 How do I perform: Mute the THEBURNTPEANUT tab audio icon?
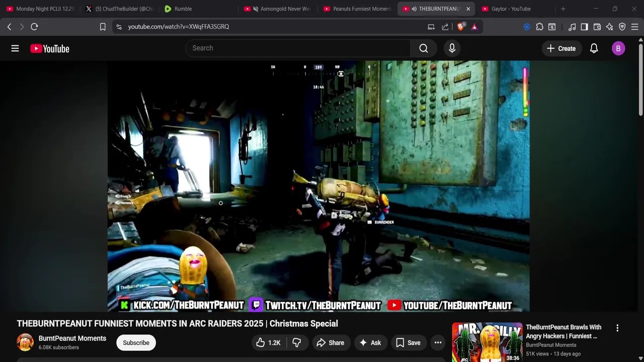tap(414, 9)
